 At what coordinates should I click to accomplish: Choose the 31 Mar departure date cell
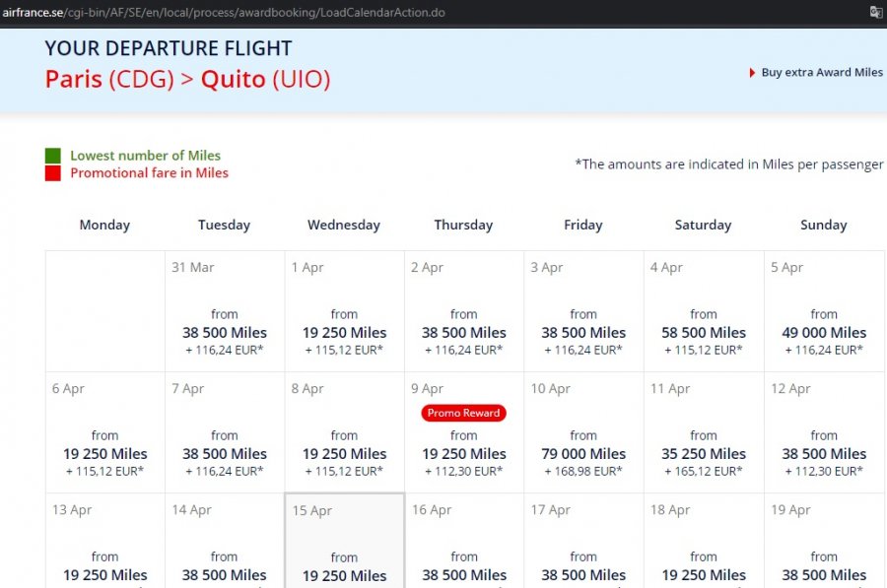click(x=225, y=311)
